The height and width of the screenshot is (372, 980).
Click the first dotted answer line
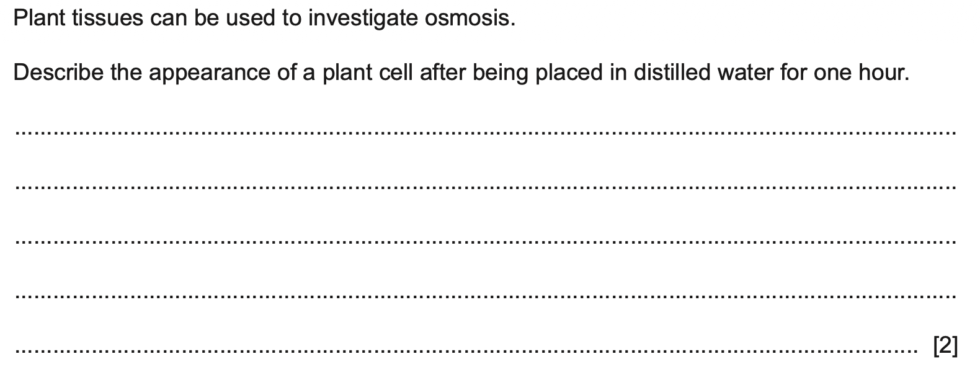click(485, 133)
